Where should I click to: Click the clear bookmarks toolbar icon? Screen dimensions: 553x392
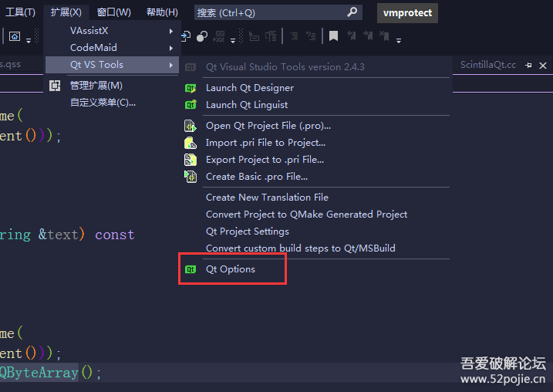384,35
